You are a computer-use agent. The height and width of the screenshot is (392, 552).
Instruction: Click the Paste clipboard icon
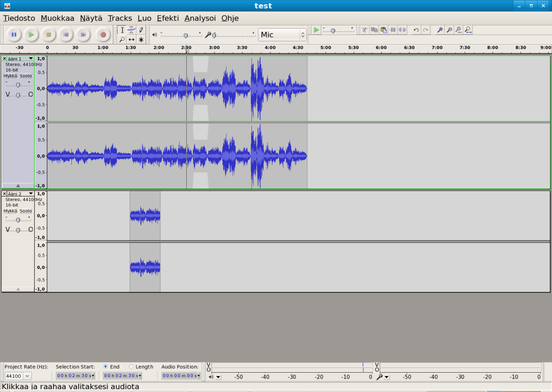coord(383,30)
